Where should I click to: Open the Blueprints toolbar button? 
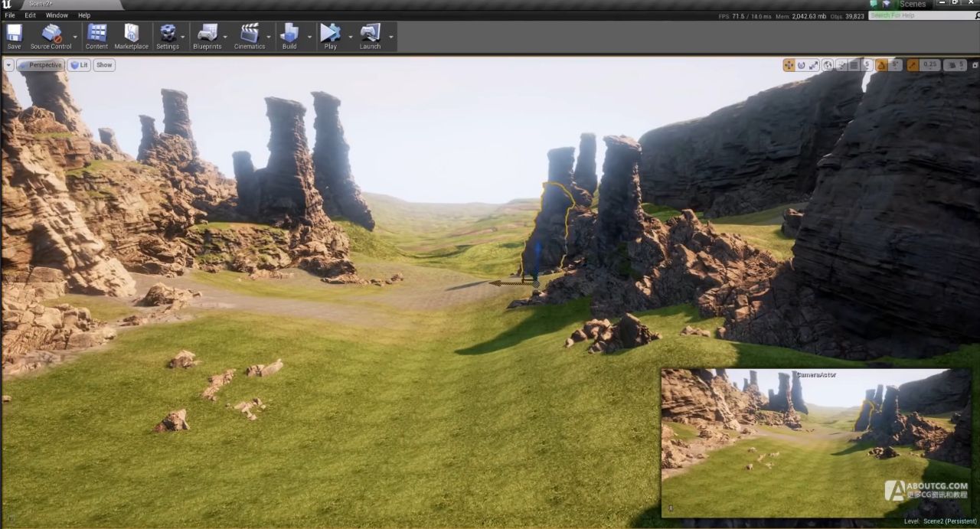(x=207, y=36)
